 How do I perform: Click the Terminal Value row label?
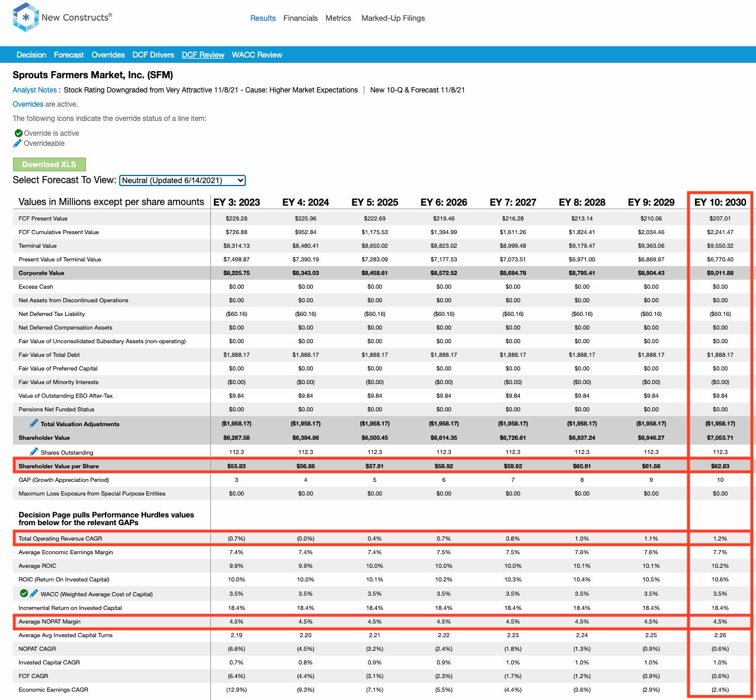38,246
